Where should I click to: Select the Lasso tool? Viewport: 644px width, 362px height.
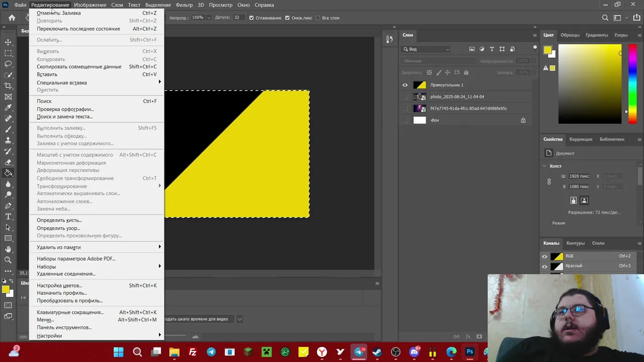[8, 64]
